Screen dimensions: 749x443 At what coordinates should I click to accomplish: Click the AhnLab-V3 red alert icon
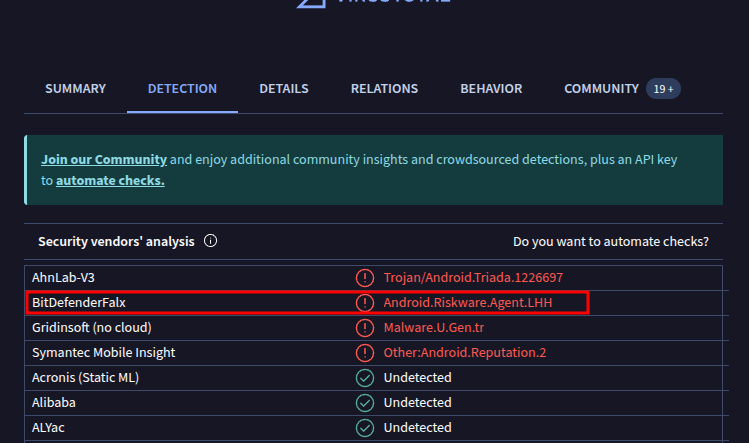click(365, 277)
